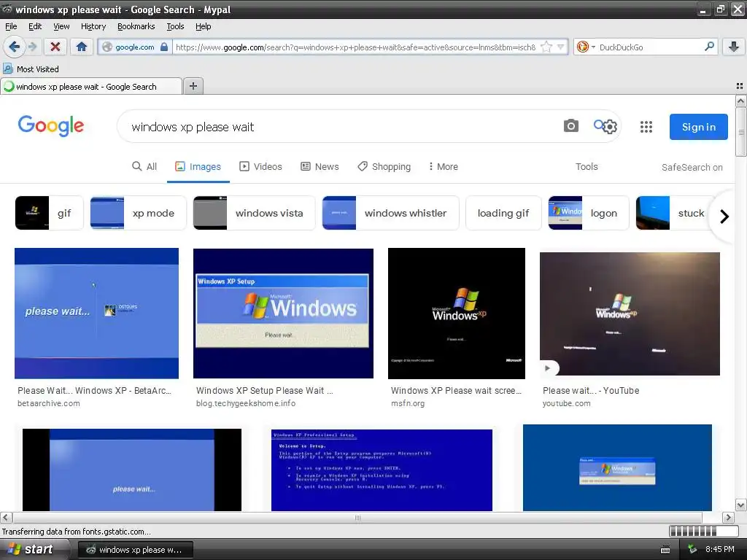This screenshot has height=560, width=747.
Task: Bookmark this page with the star icon
Action: tap(546, 47)
